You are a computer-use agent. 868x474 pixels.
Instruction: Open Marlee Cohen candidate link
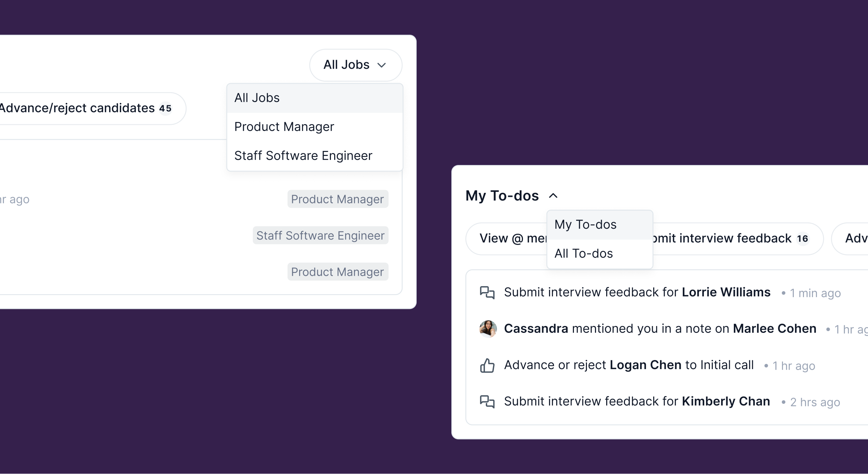774,329
